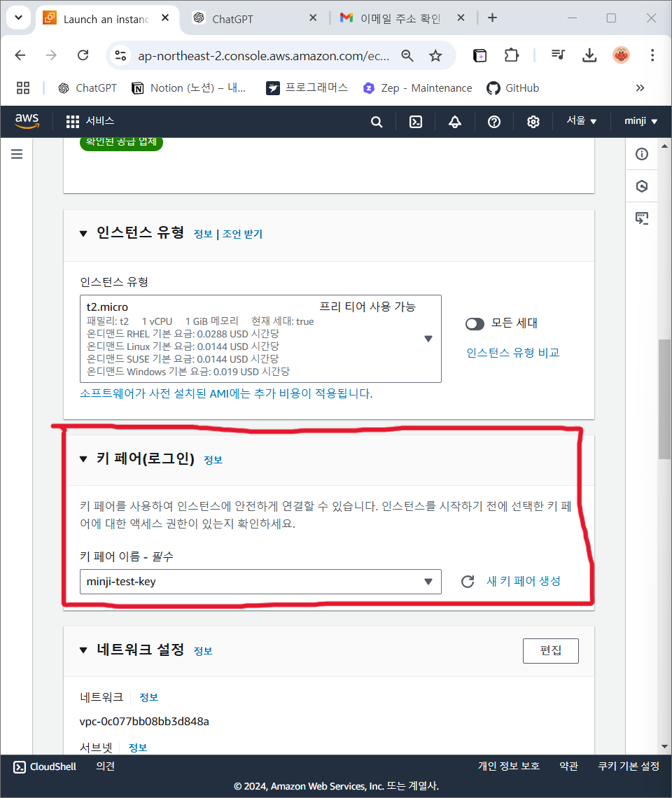This screenshot has width=672, height=798.
Task: Open the 개인 정보 보호 footer link
Action: (x=509, y=766)
